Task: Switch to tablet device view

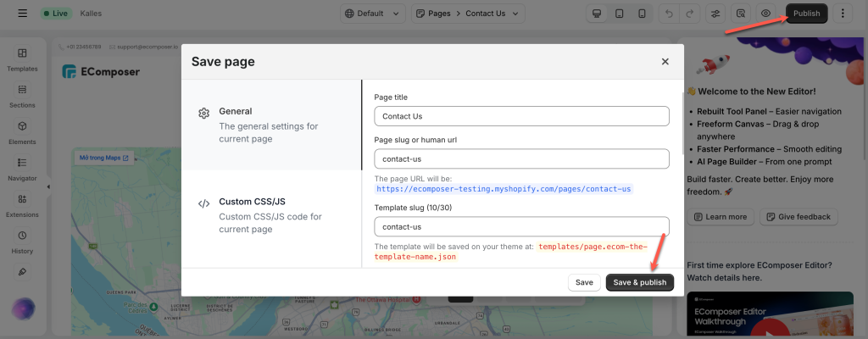Action: (620, 14)
